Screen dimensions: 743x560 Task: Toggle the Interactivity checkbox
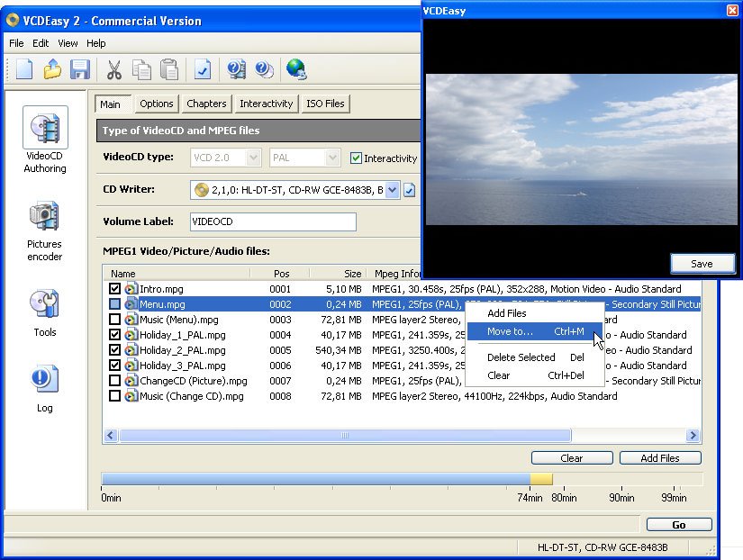356,158
